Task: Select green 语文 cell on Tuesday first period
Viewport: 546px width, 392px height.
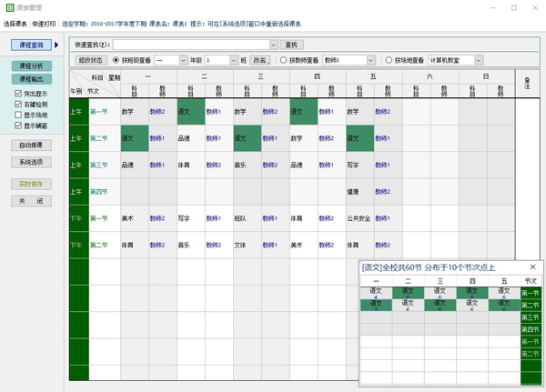Action: pos(191,111)
